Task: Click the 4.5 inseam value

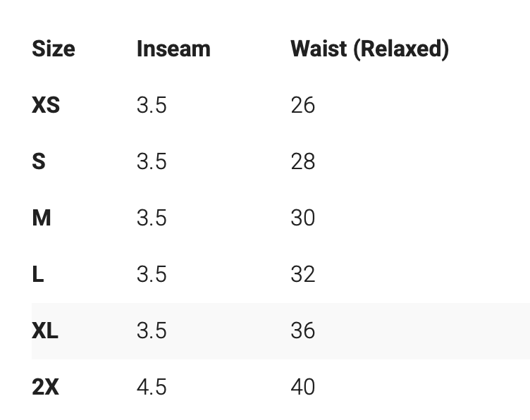Action: (152, 387)
